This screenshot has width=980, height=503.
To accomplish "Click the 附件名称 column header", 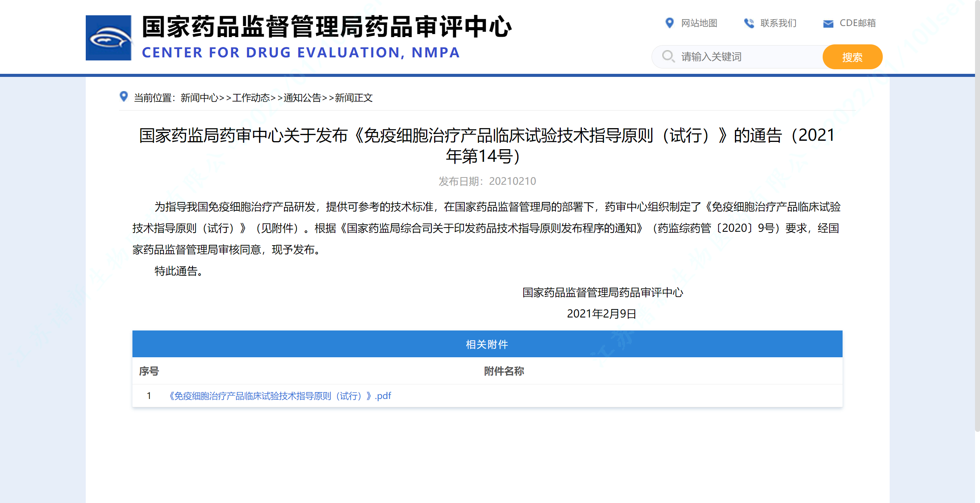I will point(504,371).
